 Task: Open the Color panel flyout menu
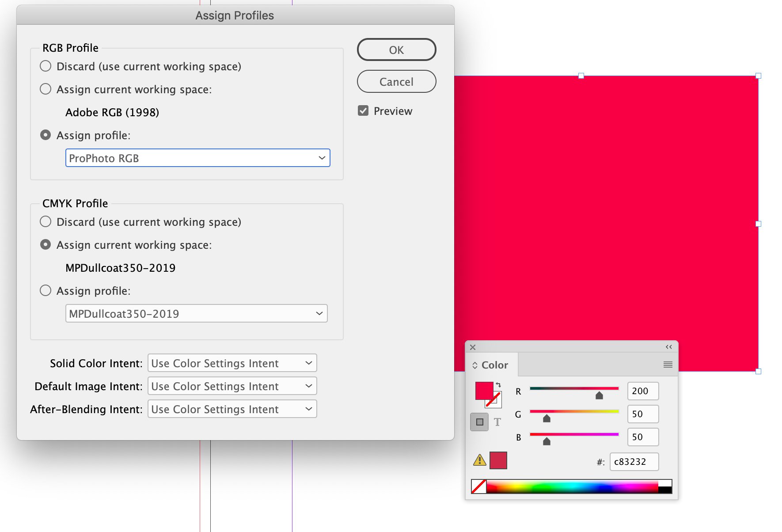[x=667, y=364]
